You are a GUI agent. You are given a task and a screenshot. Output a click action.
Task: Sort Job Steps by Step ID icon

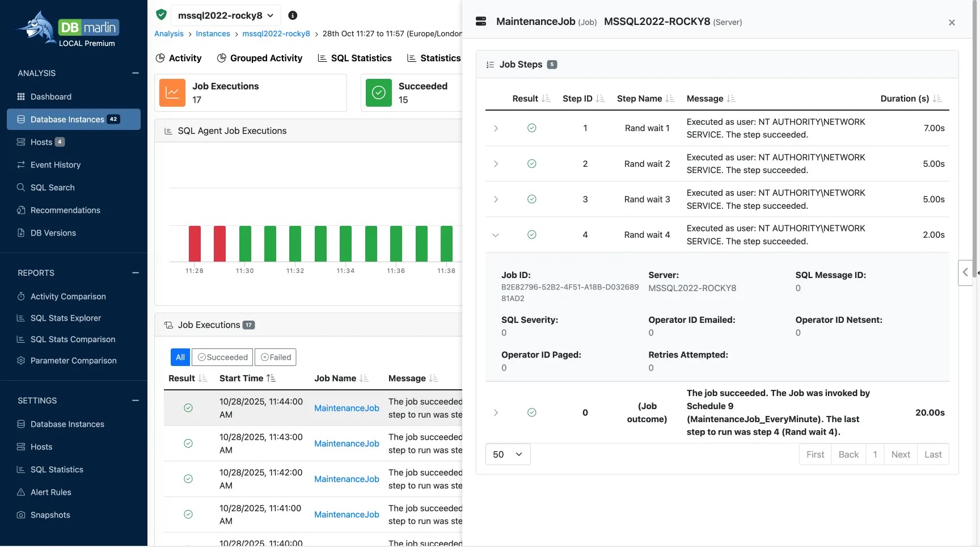pyautogui.click(x=600, y=99)
